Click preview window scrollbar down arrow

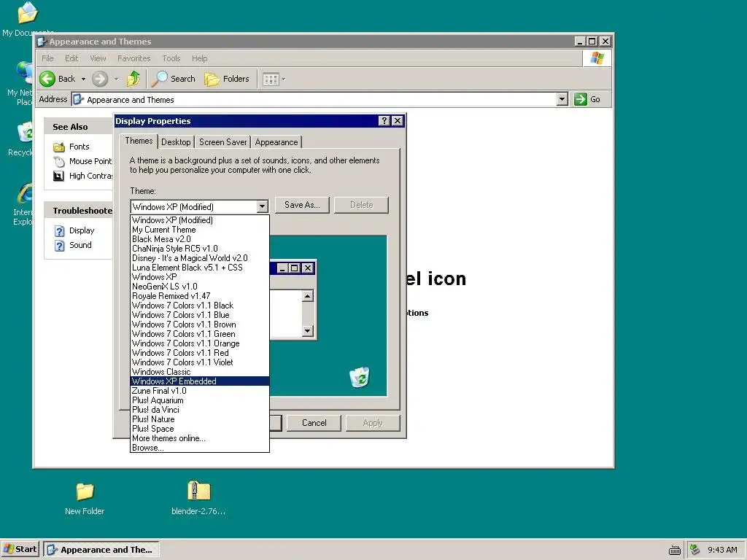(x=308, y=330)
